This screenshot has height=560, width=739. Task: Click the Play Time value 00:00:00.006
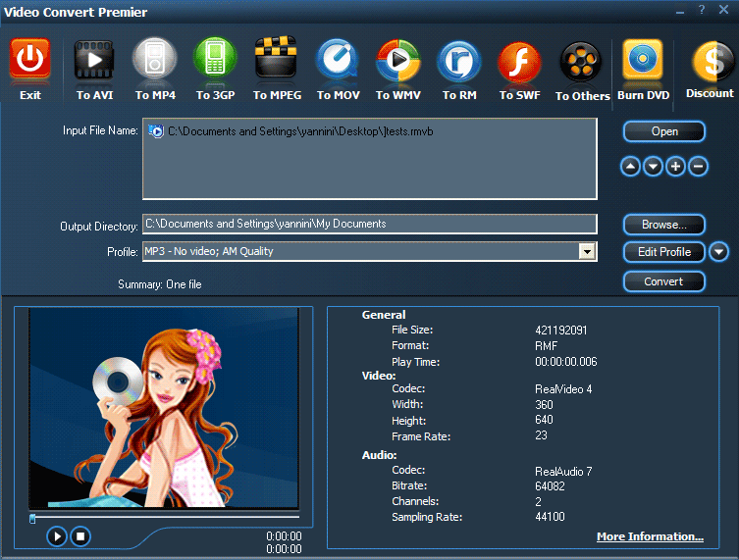pyautogui.click(x=566, y=362)
